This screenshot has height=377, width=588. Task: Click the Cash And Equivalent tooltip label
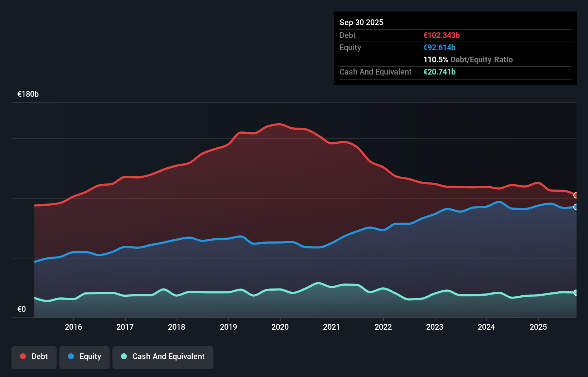375,72
